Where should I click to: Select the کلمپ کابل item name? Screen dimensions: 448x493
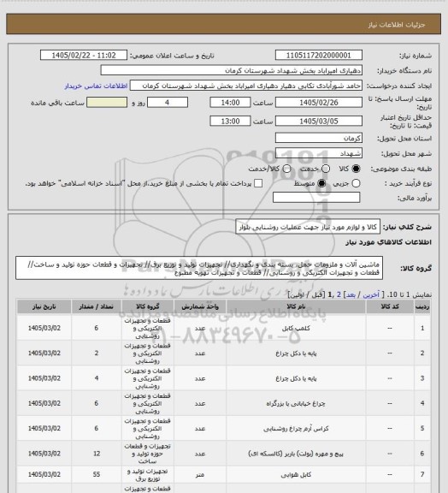[x=296, y=328]
